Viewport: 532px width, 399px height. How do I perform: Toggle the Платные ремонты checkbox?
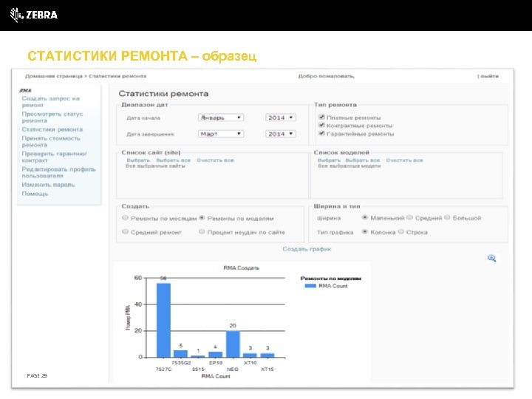tap(321, 117)
